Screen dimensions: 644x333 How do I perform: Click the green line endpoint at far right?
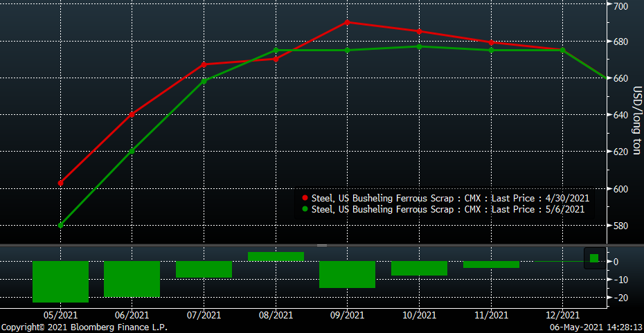coord(607,78)
